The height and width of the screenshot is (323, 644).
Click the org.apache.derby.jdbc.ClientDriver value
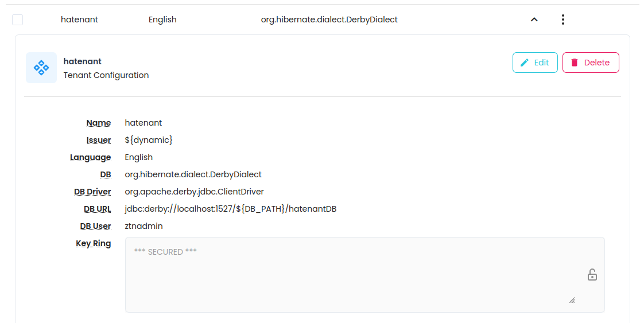[x=194, y=192]
